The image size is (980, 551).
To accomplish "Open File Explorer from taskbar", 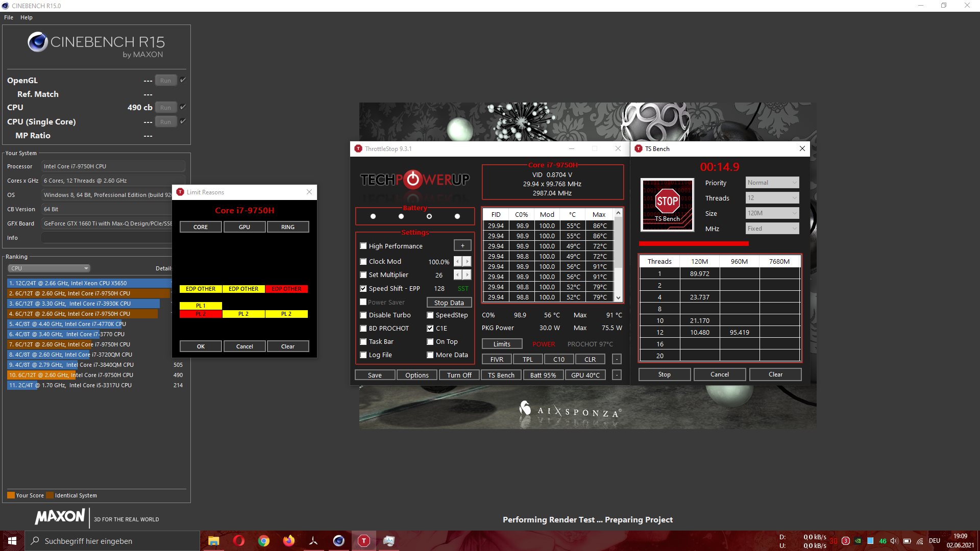I will click(213, 541).
